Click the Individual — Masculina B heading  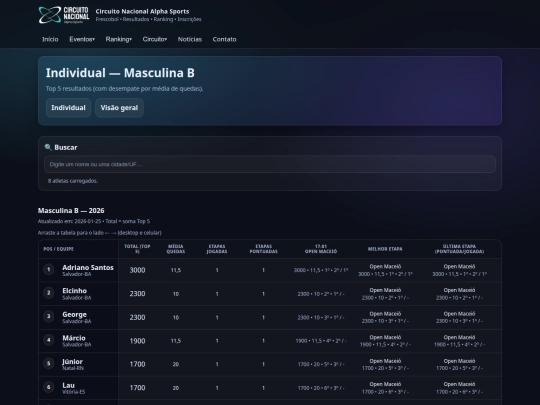(120, 73)
